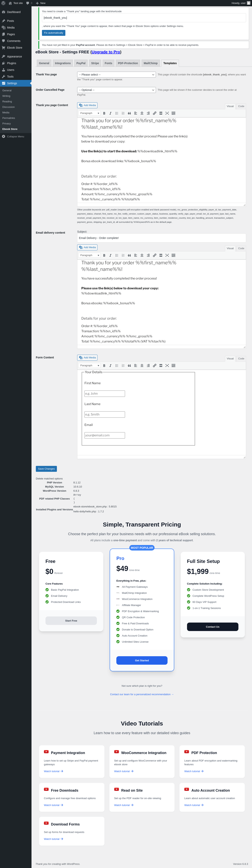Follow the Upgrade to Pro link
The height and width of the screenshot is (868, 252).
click(x=106, y=52)
